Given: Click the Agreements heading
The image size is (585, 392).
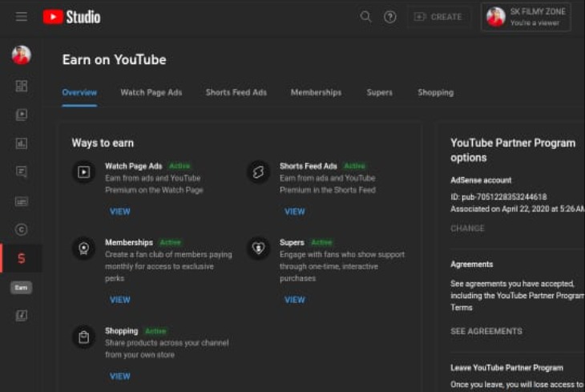Looking at the screenshot, I should (471, 265).
